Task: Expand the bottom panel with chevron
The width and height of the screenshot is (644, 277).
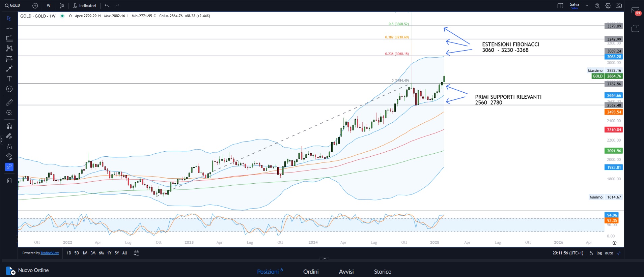Action: (325, 259)
